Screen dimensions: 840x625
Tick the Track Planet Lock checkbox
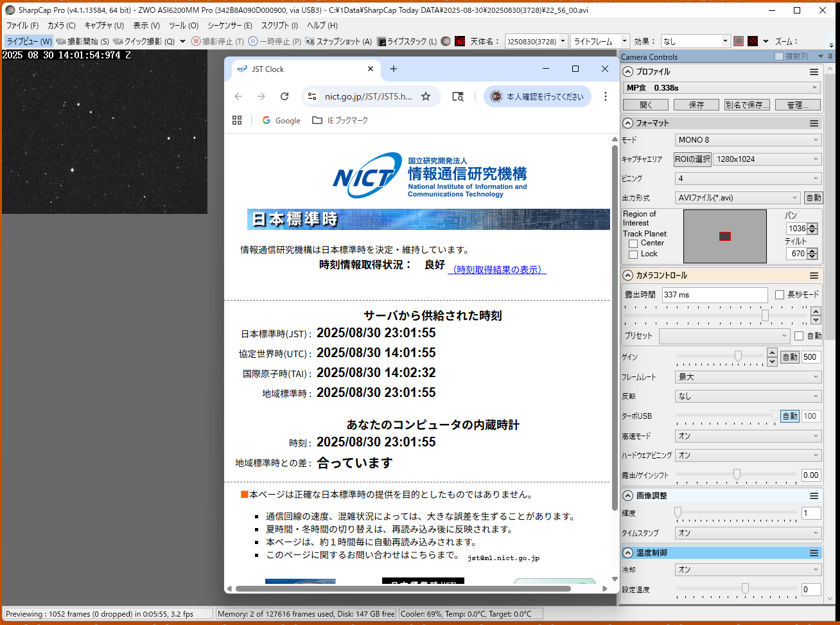[x=633, y=254]
